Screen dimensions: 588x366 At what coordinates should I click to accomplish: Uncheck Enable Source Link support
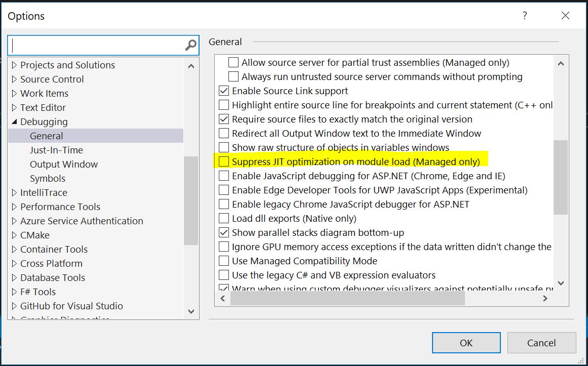[x=223, y=91]
